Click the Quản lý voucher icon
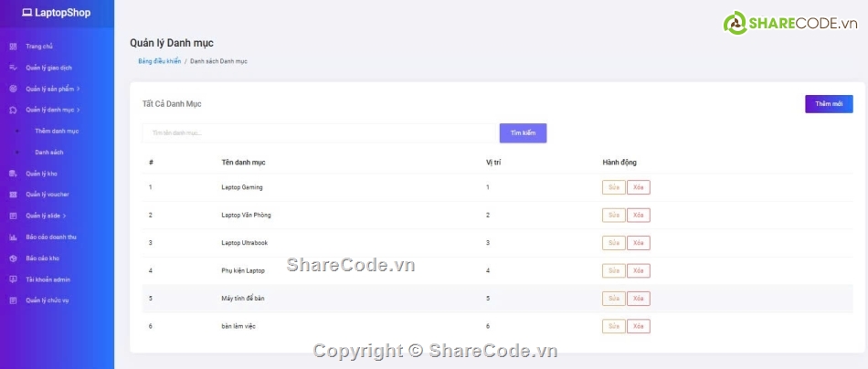This screenshot has height=369, width=868. point(14,195)
